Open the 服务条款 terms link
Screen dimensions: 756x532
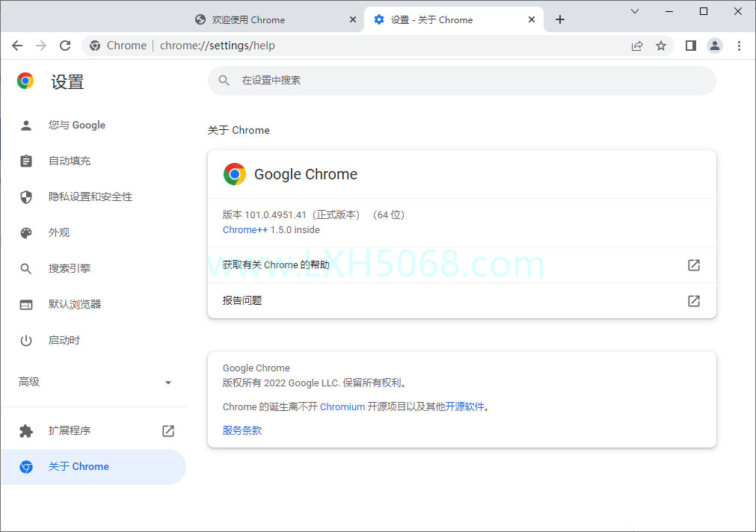pos(242,430)
